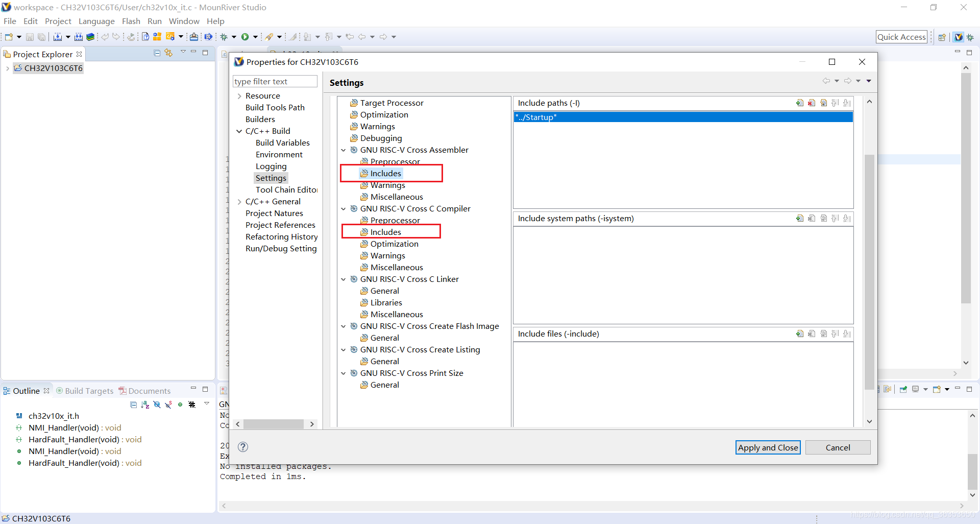Click the project build download icon
This screenshot has height=524, width=980.
point(57,37)
